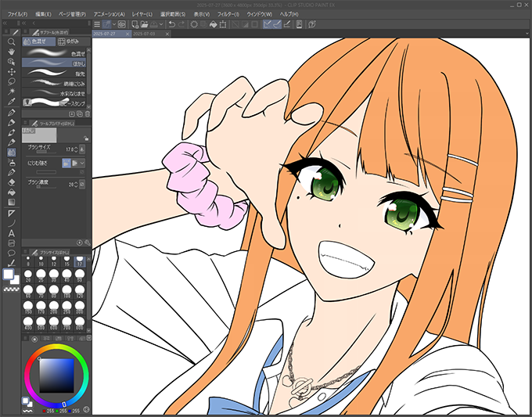532x417 pixels.
Task: Enable the first blend-strength mode button
Action: 66,164
